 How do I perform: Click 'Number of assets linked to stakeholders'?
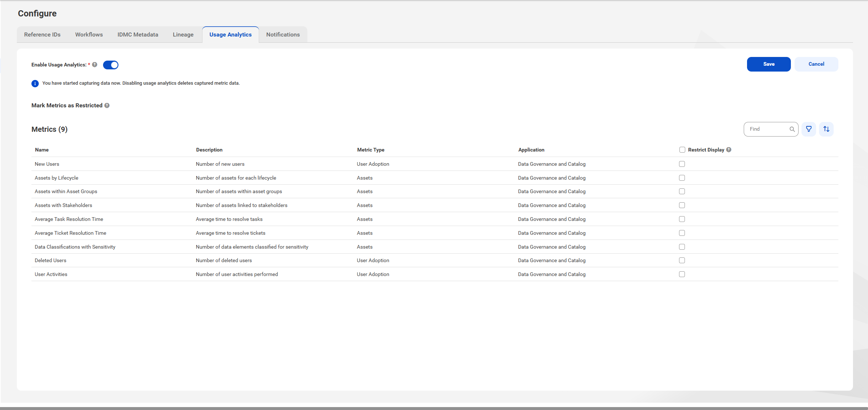242,206
